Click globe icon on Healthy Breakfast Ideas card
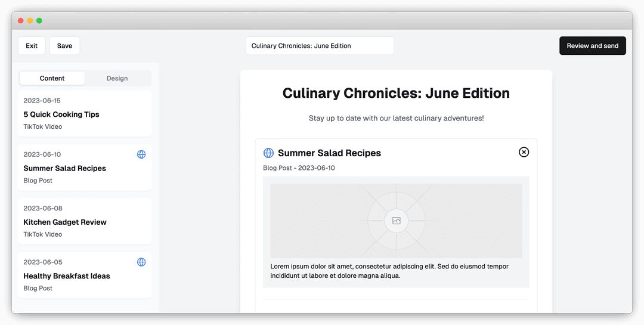 (141, 262)
